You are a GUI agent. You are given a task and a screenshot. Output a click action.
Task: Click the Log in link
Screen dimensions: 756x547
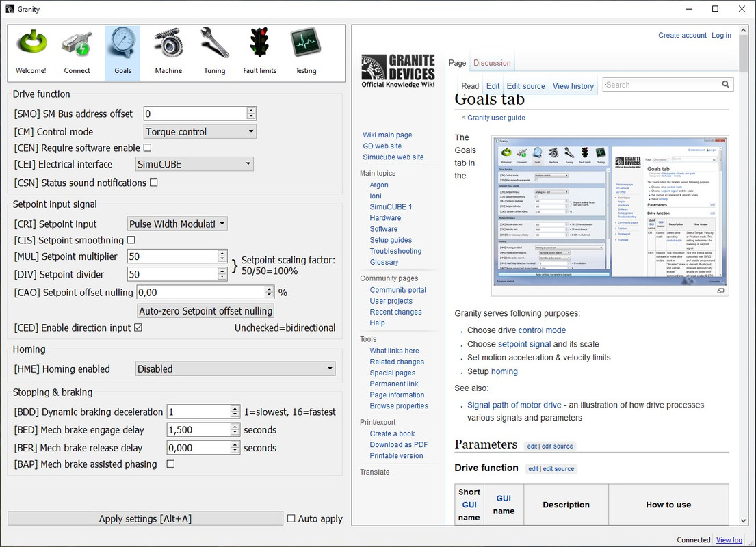(721, 35)
